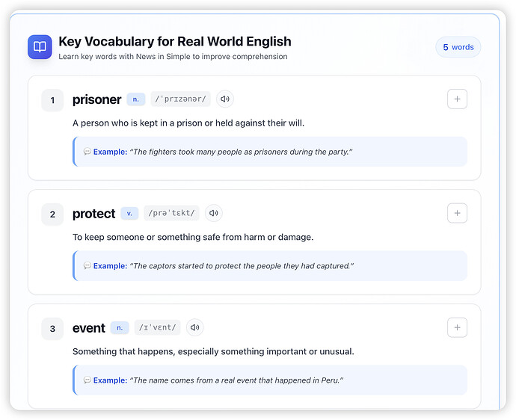Click the speech bubble icon in prisoner example
516x420 pixels.
click(87, 152)
